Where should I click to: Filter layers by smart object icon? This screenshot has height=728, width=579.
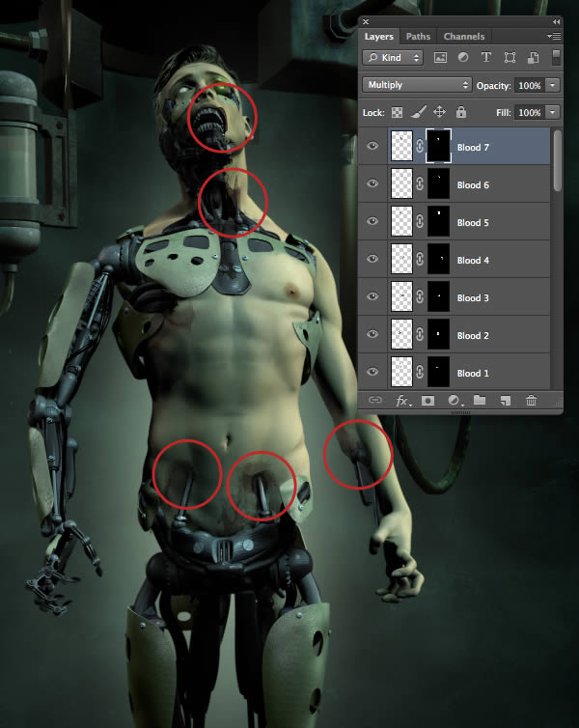[x=533, y=58]
